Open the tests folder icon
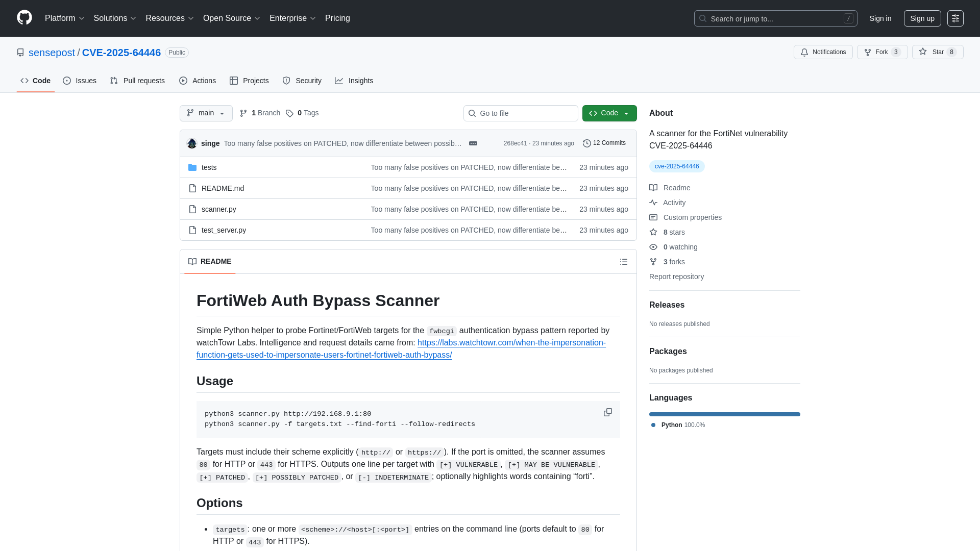 (x=192, y=167)
